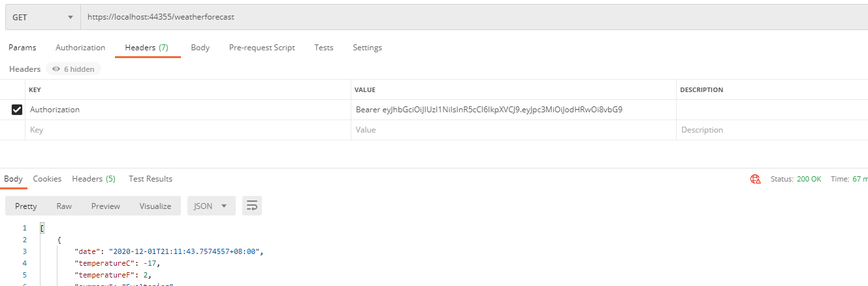Image resolution: width=868 pixels, height=286 pixels.
Task: View response Headers (5) tab
Action: tap(93, 179)
